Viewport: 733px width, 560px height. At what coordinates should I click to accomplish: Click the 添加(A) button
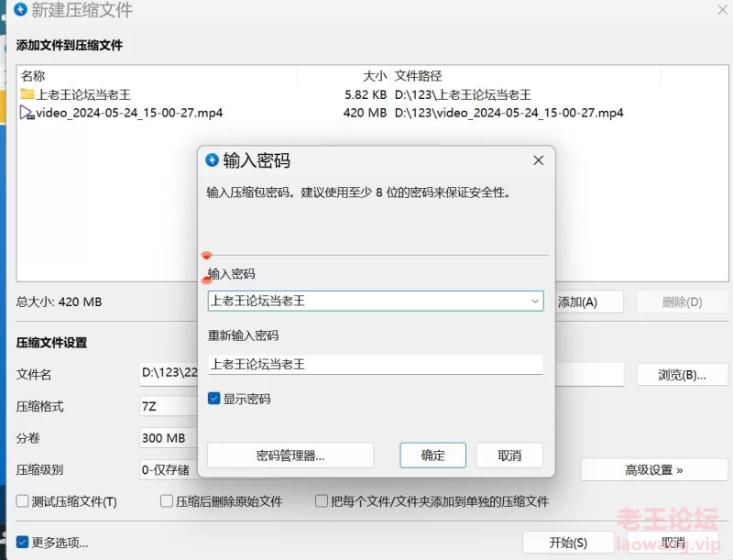coord(589,302)
